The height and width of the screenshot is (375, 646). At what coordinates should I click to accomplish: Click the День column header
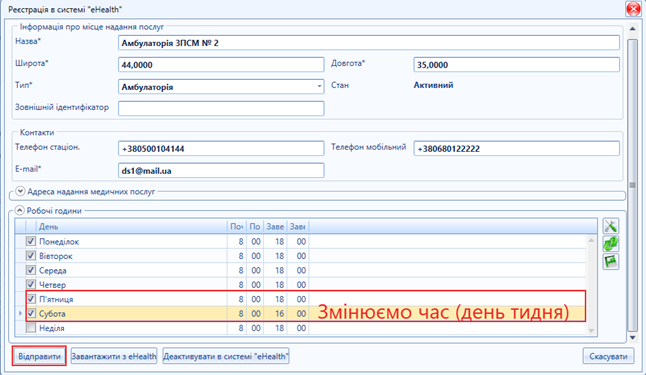(132, 226)
